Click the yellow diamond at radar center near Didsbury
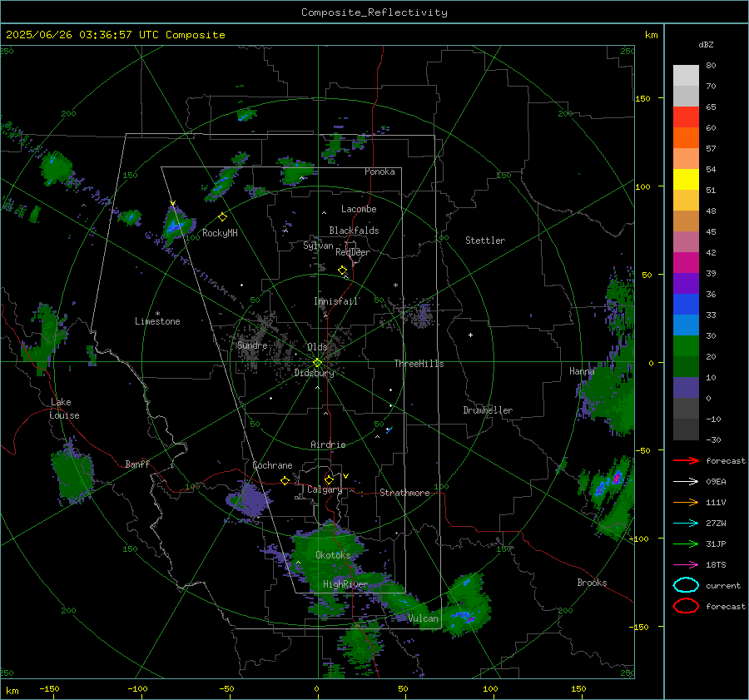This screenshot has height=700, width=749. tap(317, 363)
